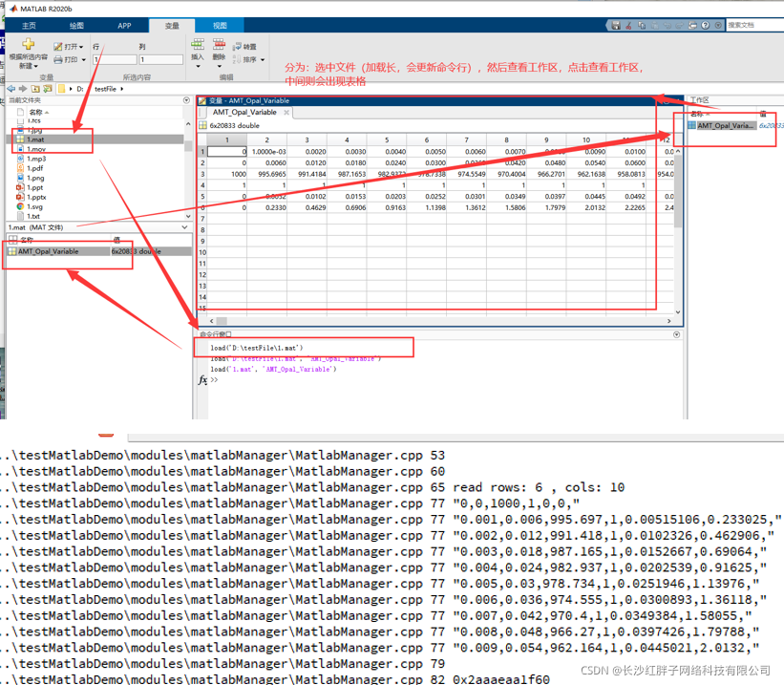Screen dimensions: 784x685
Task: Click the Up One Level folder icon
Action: point(35,89)
